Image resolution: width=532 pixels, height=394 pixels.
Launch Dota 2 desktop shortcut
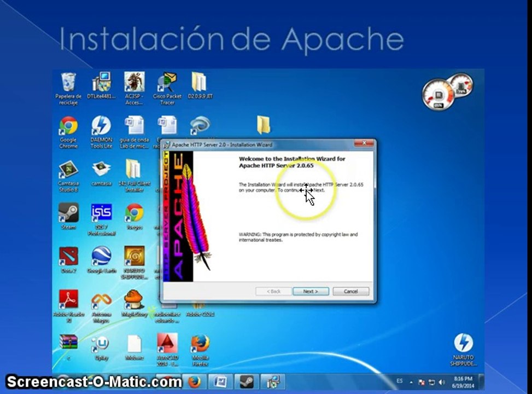point(68,260)
